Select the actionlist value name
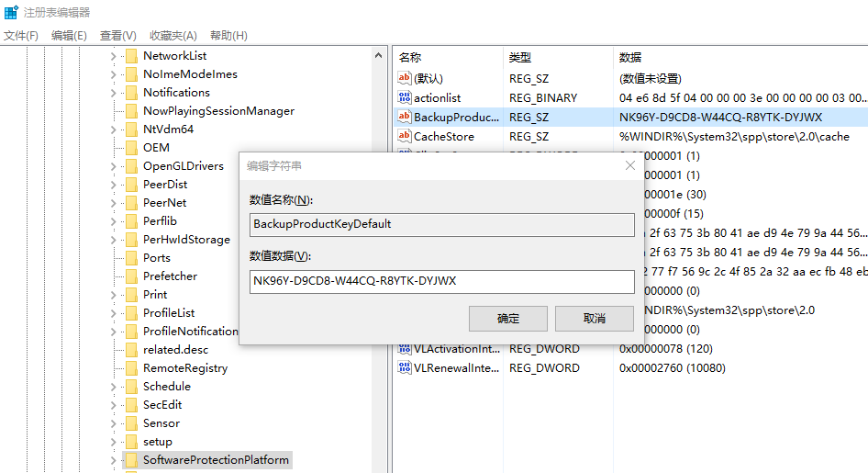 coord(438,98)
